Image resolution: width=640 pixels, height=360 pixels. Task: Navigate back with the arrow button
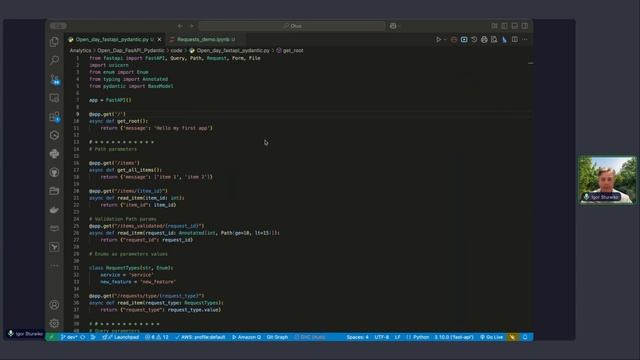(x=180, y=26)
